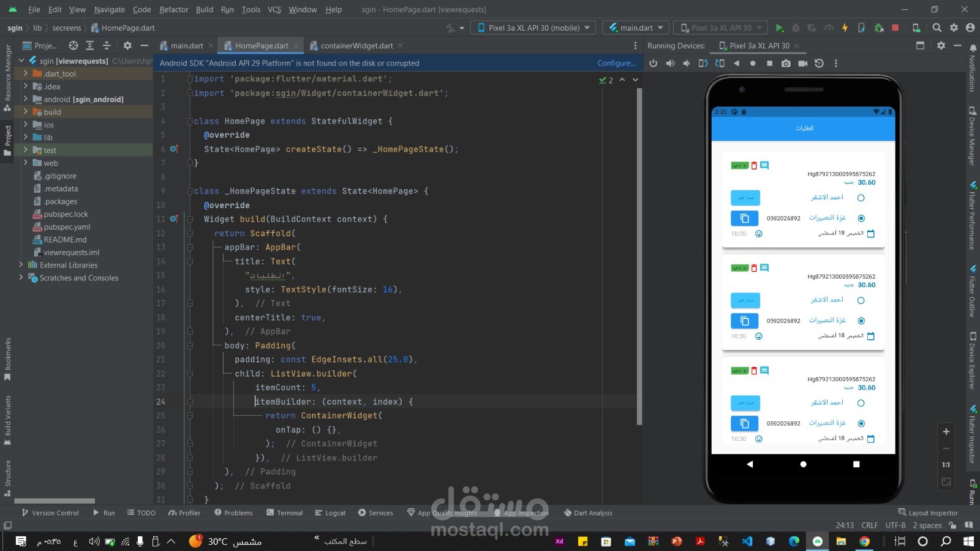This screenshot has height=551, width=980.
Task: Select the empty radio in second request card
Action: (861, 301)
